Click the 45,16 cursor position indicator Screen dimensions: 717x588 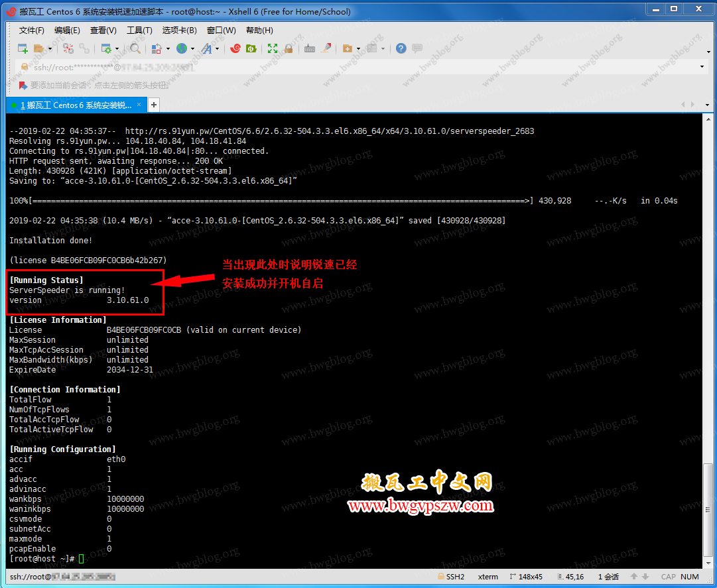click(570, 577)
